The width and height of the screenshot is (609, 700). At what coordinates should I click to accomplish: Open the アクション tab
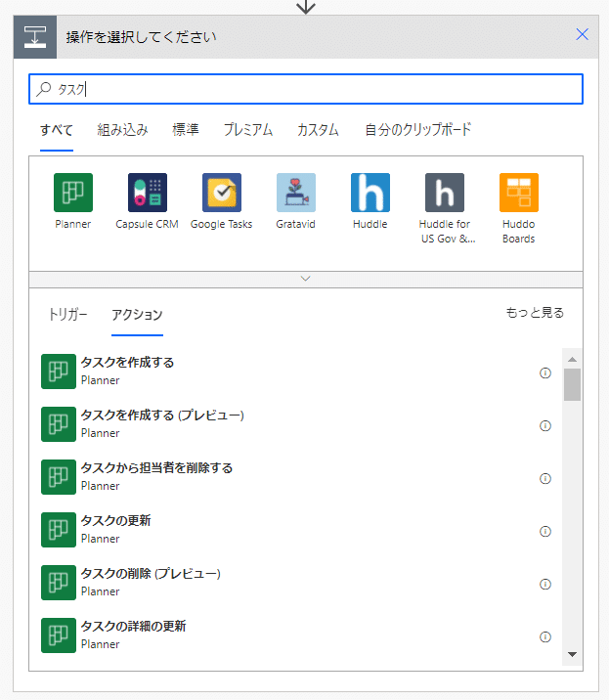pyautogui.click(x=137, y=315)
